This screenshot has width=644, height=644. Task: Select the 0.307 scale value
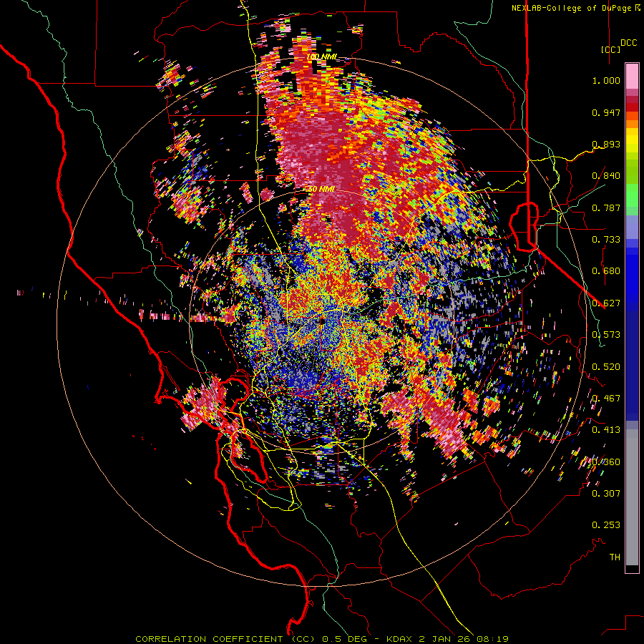point(606,494)
